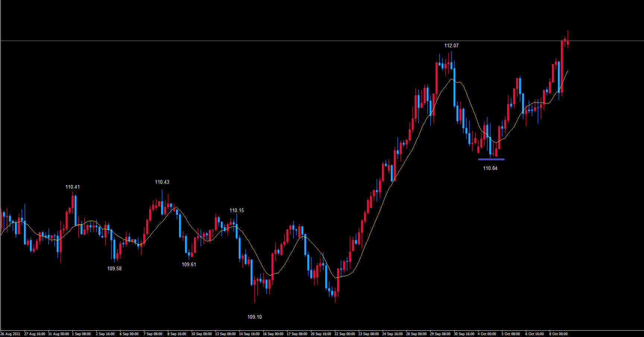The height and width of the screenshot is (337, 644).
Task: Click the 110.43 peak price label
Action: point(162,182)
